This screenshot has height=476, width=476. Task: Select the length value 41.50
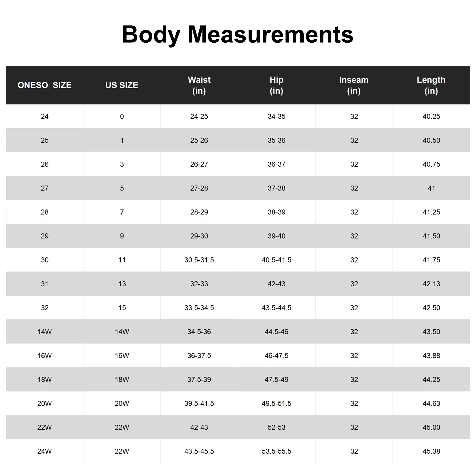pos(431,236)
